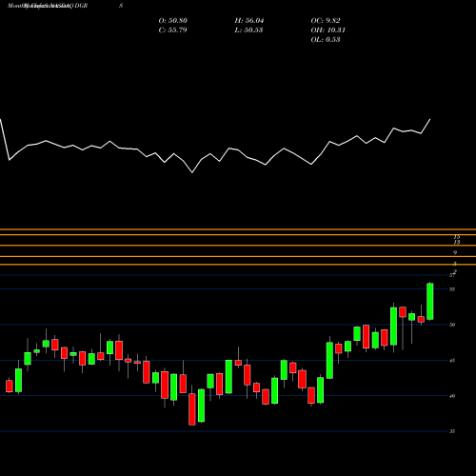Image resolution: width=476 pixels, height=476 pixels.
Task: Click the high value "H: 56.04"
Action: coord(249,21)
